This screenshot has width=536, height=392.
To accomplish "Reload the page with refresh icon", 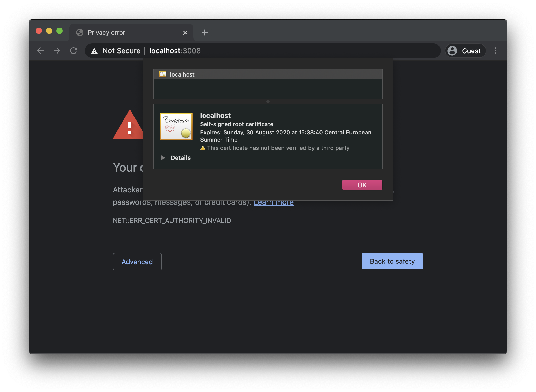I will 74,51.
